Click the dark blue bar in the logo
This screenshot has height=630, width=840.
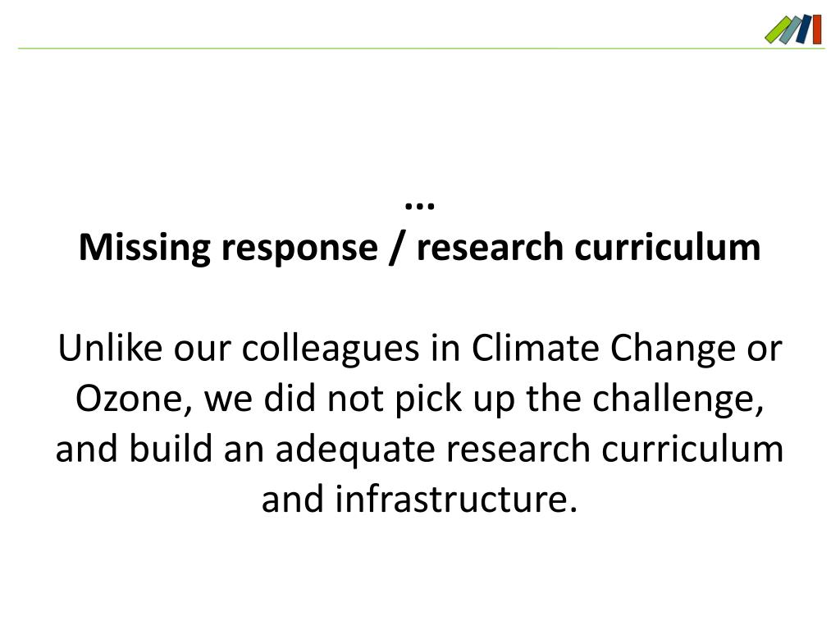(x=803, y=30)
